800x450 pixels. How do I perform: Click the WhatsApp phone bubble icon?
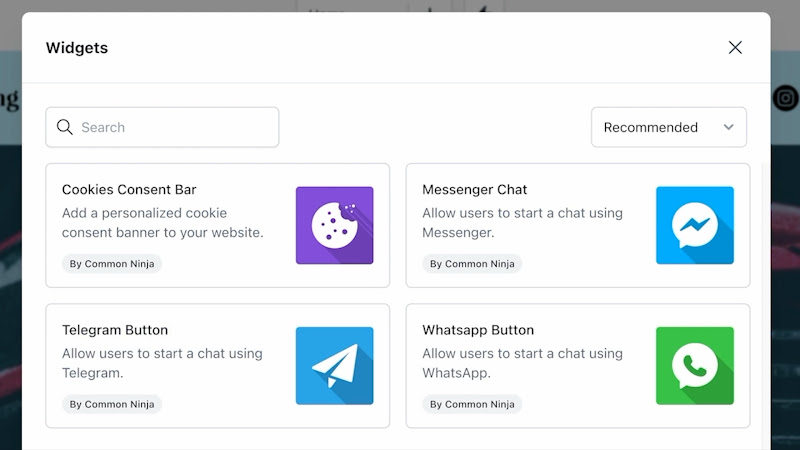click(694, 366)
